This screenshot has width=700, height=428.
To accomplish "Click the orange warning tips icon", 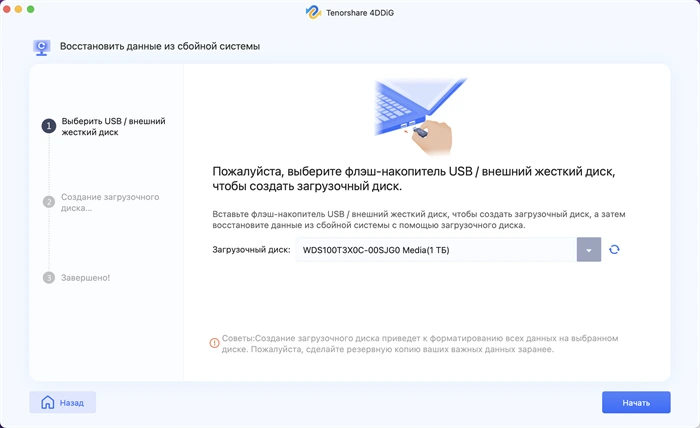I will [214, 343].
